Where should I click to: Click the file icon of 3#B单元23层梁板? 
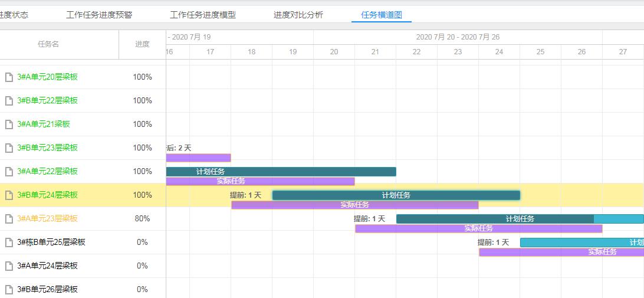pos(9,148)
